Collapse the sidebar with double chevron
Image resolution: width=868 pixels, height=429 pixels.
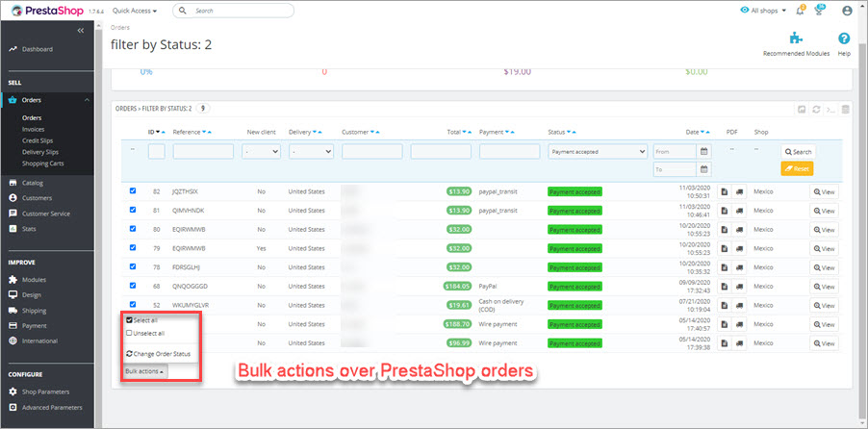click(x=80, y=31)
